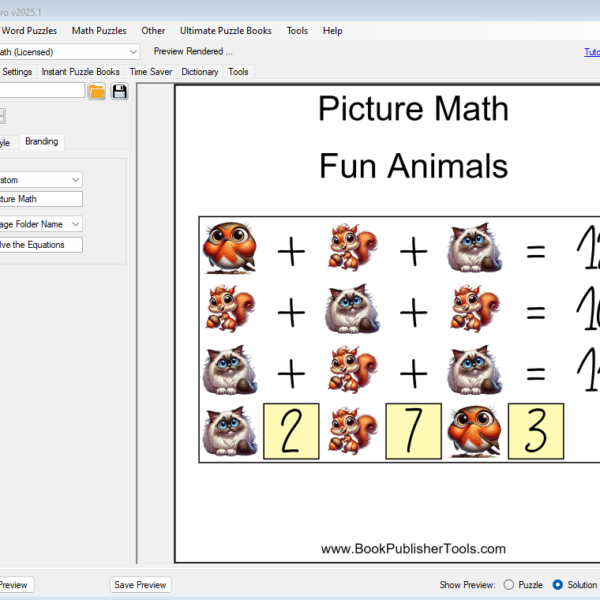Image resolution: width=600 pixels, height=600 pixels.
Task: Switch to the Instant Puzzle Books tab
Action: click(x=80, y=72)
